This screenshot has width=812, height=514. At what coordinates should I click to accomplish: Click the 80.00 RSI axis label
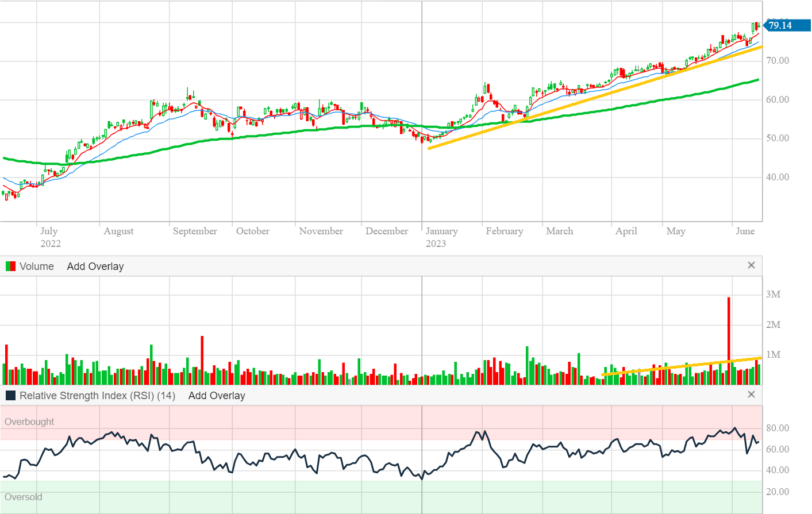[x=777, y=428]
